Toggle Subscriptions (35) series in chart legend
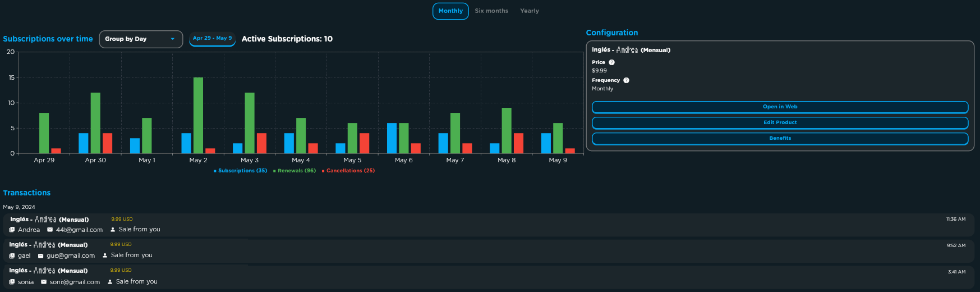This screenshot has height=292, width=980. click(240, 171)
